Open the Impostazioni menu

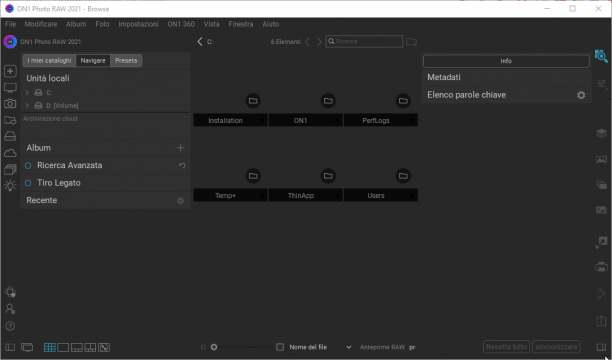(139, 24)
